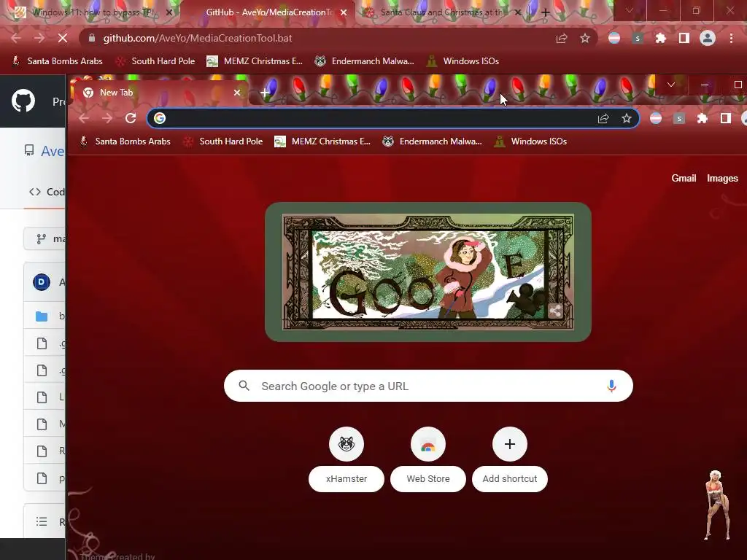Share this page from front omnibox
This screenshot has width=747, height=560.
point(603,118)
